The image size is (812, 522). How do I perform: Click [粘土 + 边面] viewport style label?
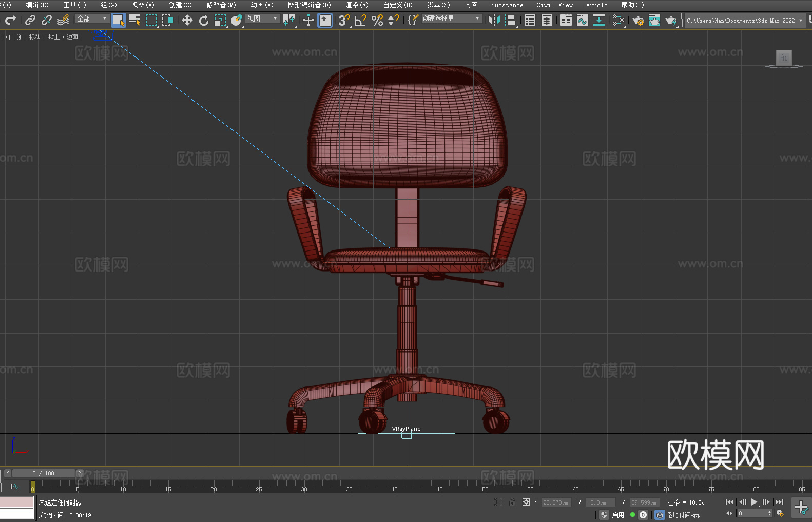pyautogui.click(x=64, y=37)
